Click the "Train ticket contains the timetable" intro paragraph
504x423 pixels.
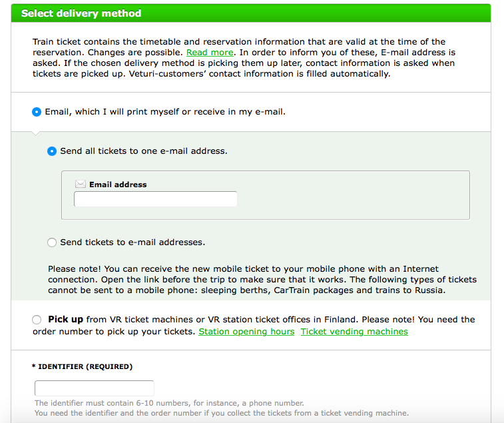(243, 57)
